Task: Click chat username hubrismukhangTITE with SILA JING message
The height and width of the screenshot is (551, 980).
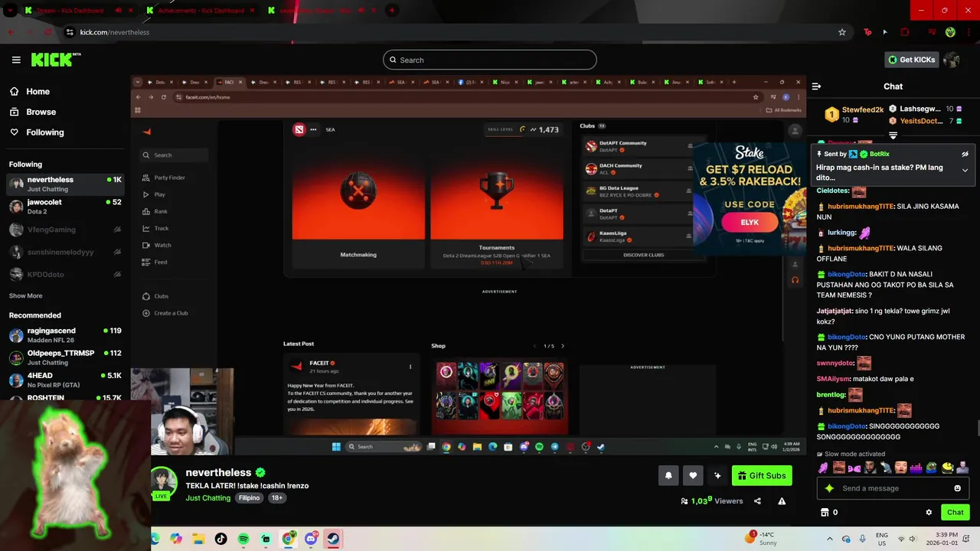Action: [861, 206]
